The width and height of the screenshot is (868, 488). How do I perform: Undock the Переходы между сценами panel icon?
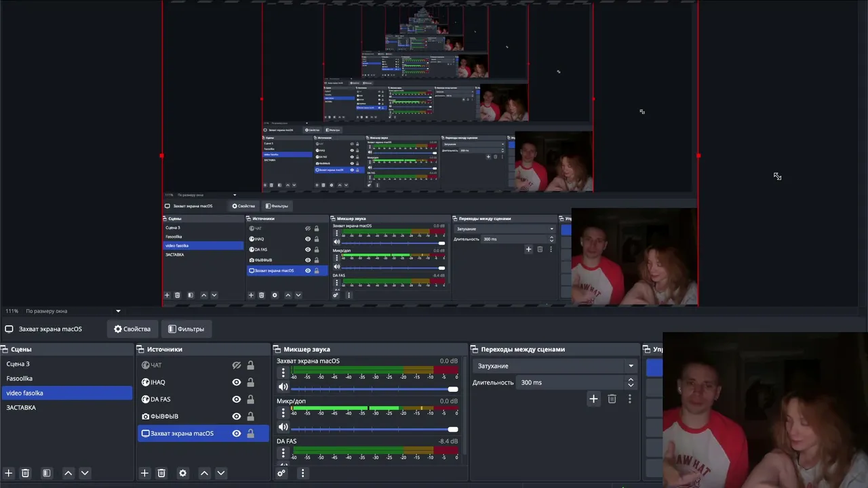tap(475, 349)
